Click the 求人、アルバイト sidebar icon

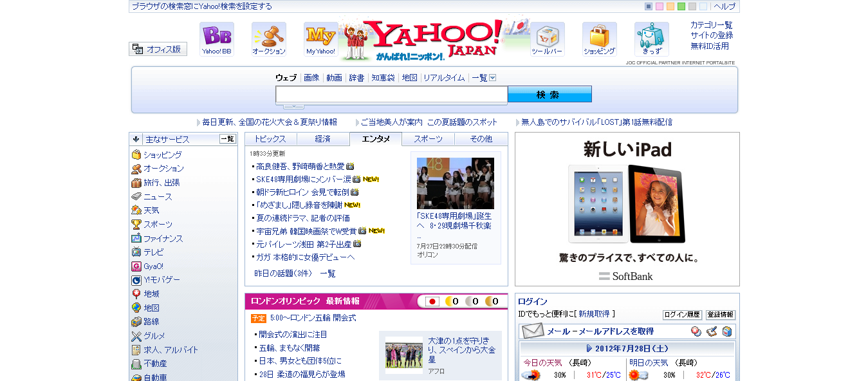[x=136, y=350]
